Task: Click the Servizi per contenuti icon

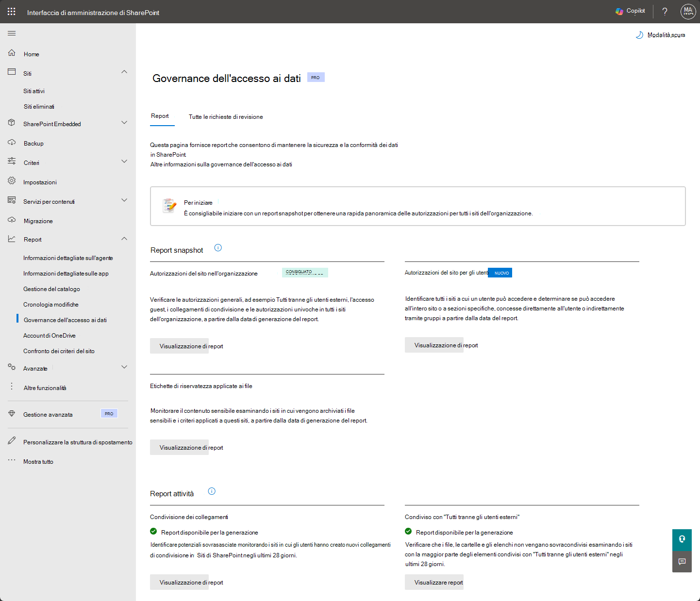Action: click(12, 200)
